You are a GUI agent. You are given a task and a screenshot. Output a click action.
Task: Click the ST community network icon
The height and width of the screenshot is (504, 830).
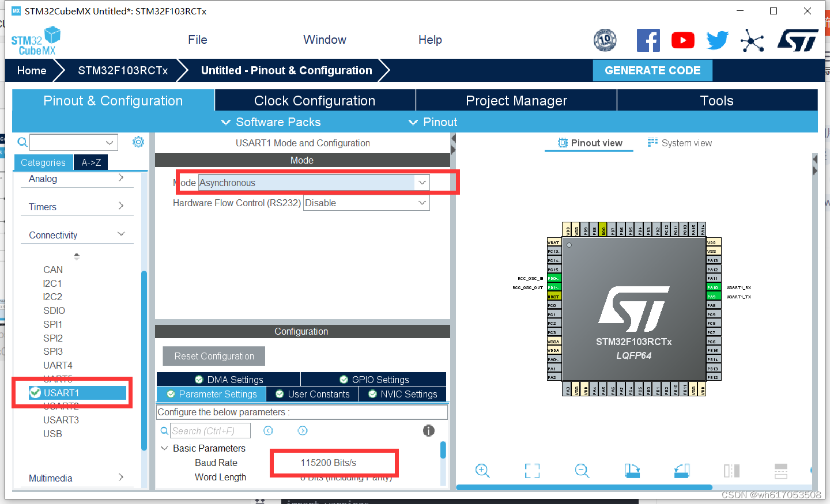[752, 40]
